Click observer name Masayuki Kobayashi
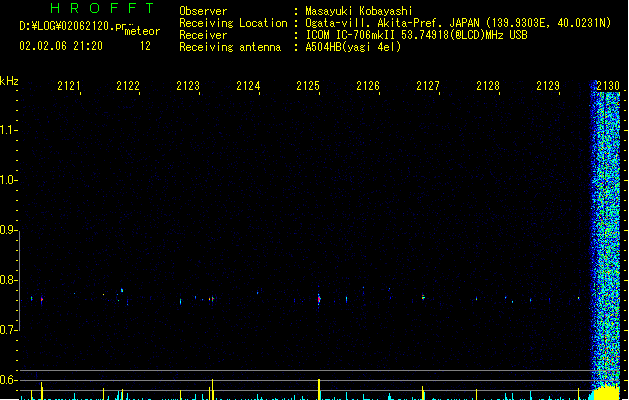 click(359, 11)
